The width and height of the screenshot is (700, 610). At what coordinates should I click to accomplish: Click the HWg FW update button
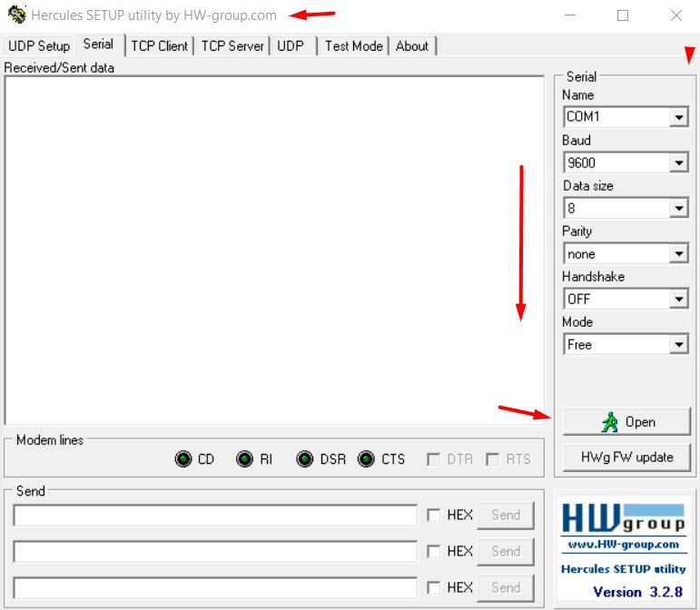pos(626,457)
